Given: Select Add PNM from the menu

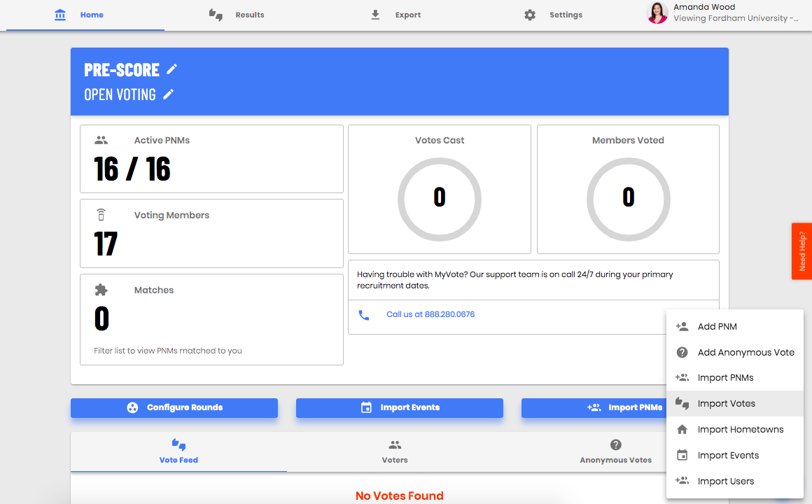Looking at the screenshot, I should [735, 326].
